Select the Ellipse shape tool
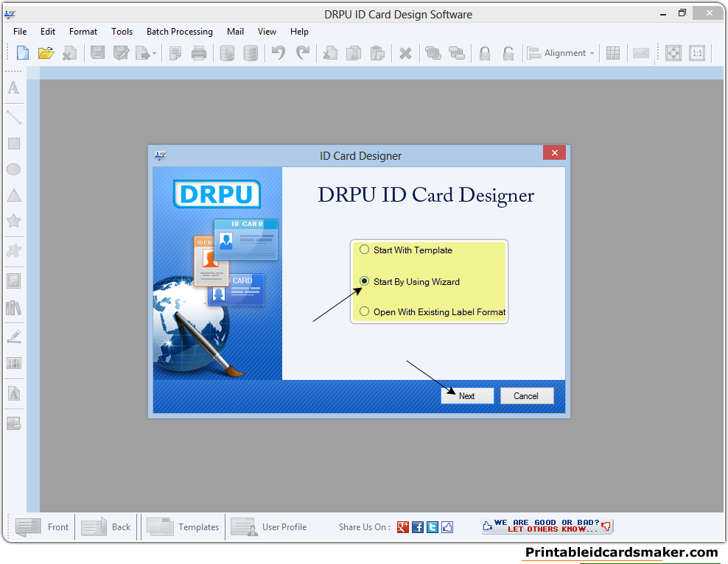Image resolution: width=728 pixels, height=564 pixels. [14, 169]
